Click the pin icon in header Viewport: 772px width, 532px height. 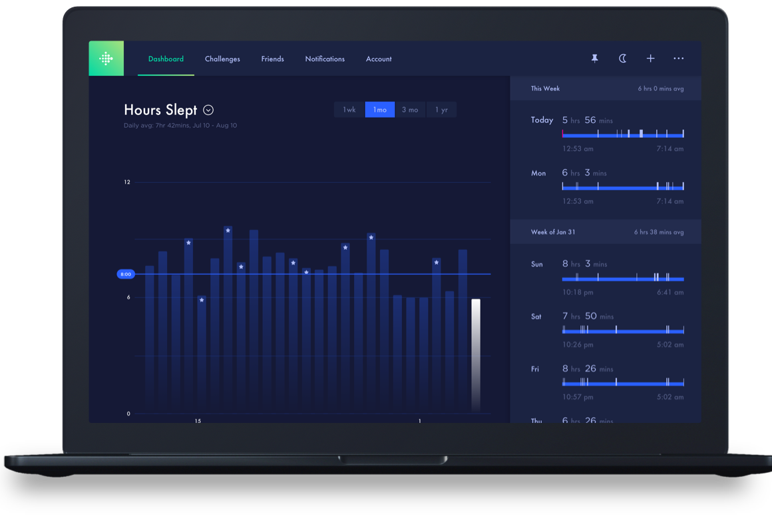pos(594,59)
